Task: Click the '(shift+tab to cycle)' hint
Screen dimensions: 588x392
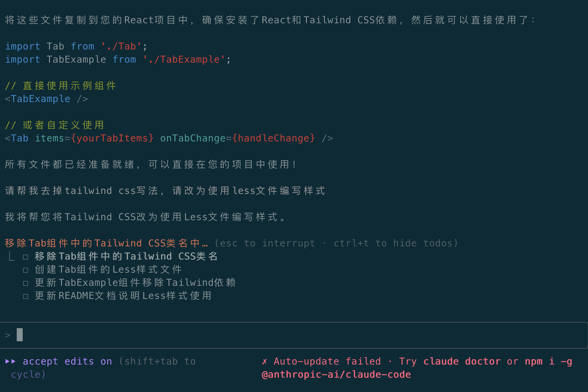Action: [x=156, y=361]
